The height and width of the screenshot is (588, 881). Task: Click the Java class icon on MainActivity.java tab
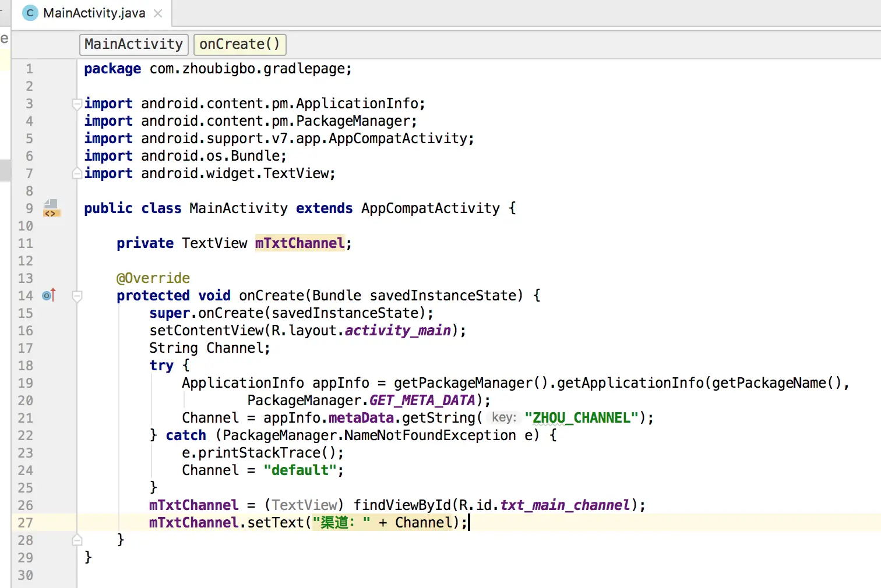click(x=30, y=13)
